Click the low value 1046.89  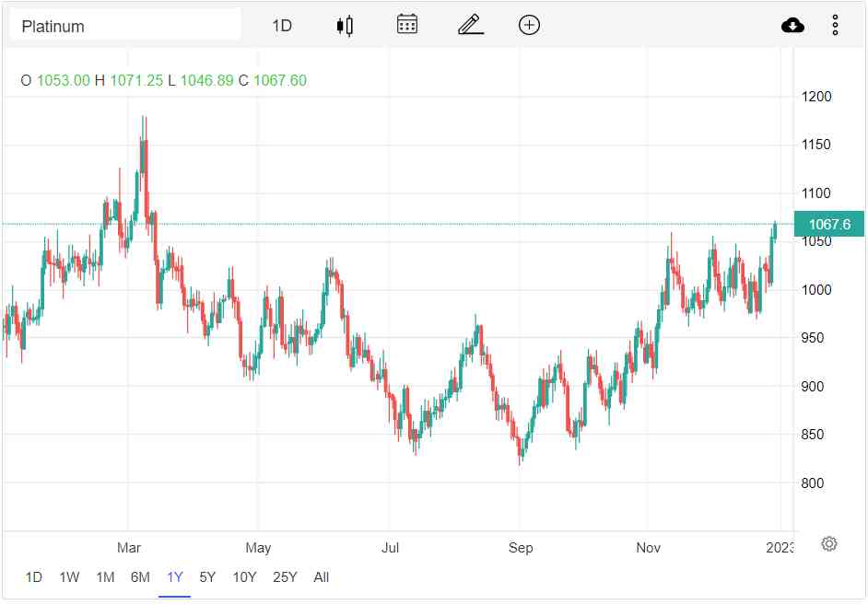click(206, 81)
